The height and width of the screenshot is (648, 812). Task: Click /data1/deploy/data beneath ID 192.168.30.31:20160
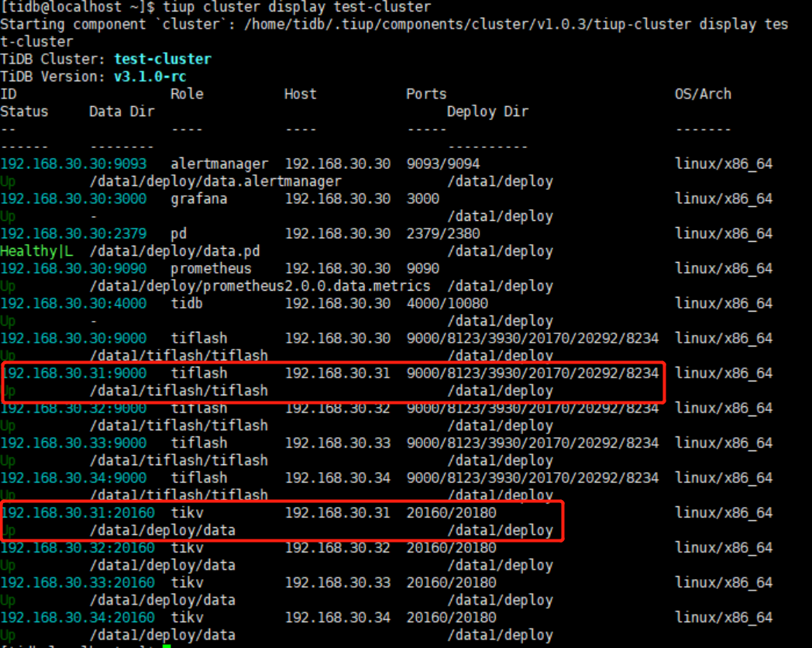tap(163, 530)
